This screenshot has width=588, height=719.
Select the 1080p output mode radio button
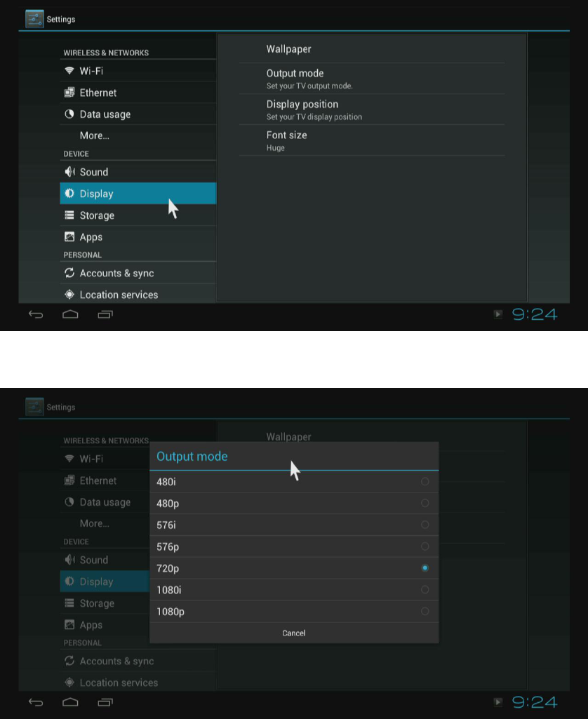click(425, 611)
